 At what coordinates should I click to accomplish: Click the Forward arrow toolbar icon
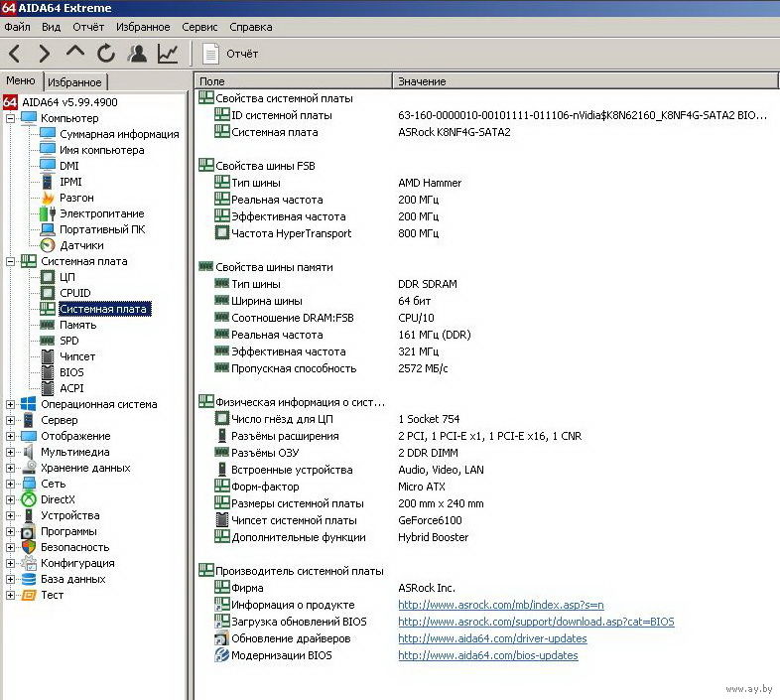[x=45, y=54]
